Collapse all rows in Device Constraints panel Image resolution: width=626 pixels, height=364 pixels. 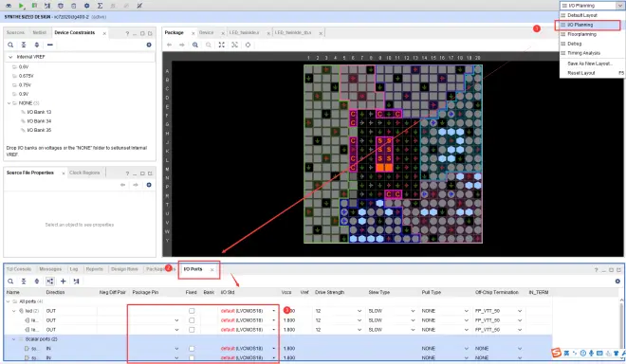tap(24, 45)
